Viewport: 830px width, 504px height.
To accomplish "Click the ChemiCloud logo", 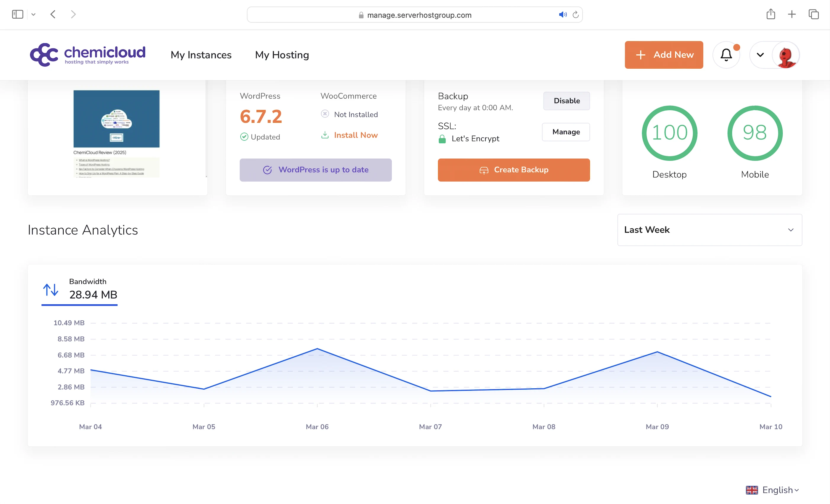I will [x=88, y=54].
